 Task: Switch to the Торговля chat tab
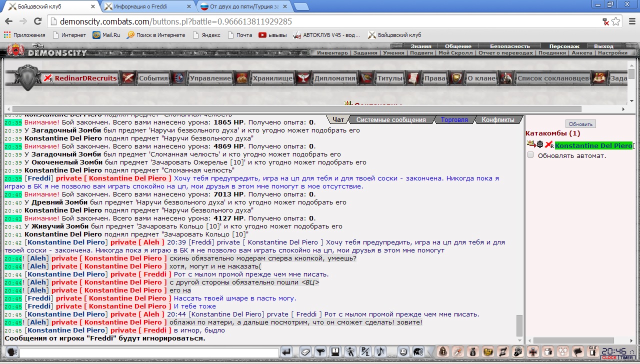pos(454,119)
